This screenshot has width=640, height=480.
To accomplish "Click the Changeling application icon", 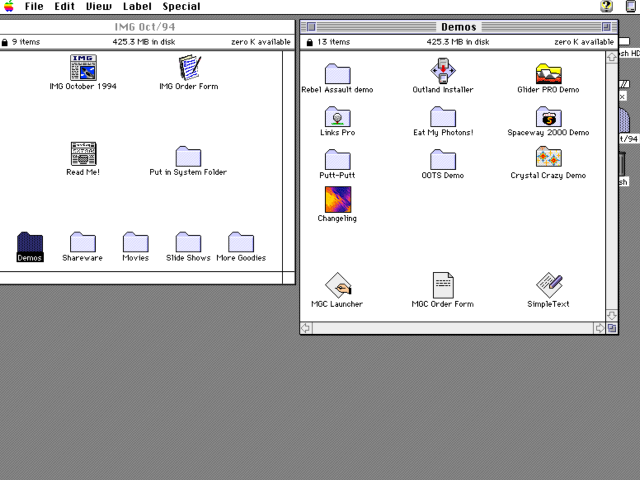I will 338,200.
